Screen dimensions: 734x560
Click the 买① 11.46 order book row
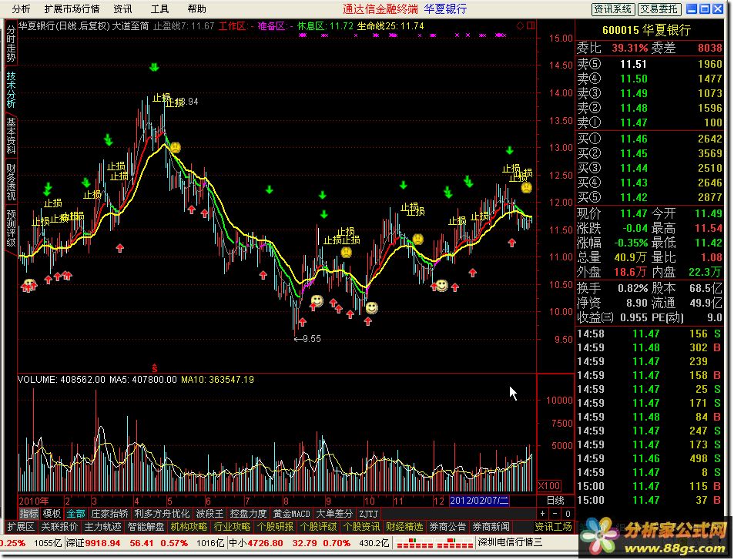(x=649, y=139)
